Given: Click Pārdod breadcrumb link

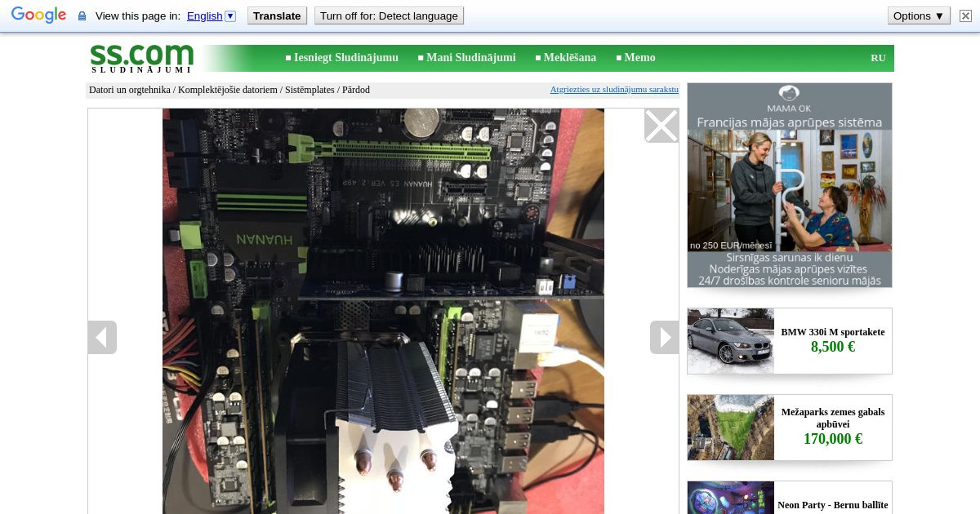Looking at the screenshot, I should click(x=356, y=90).
